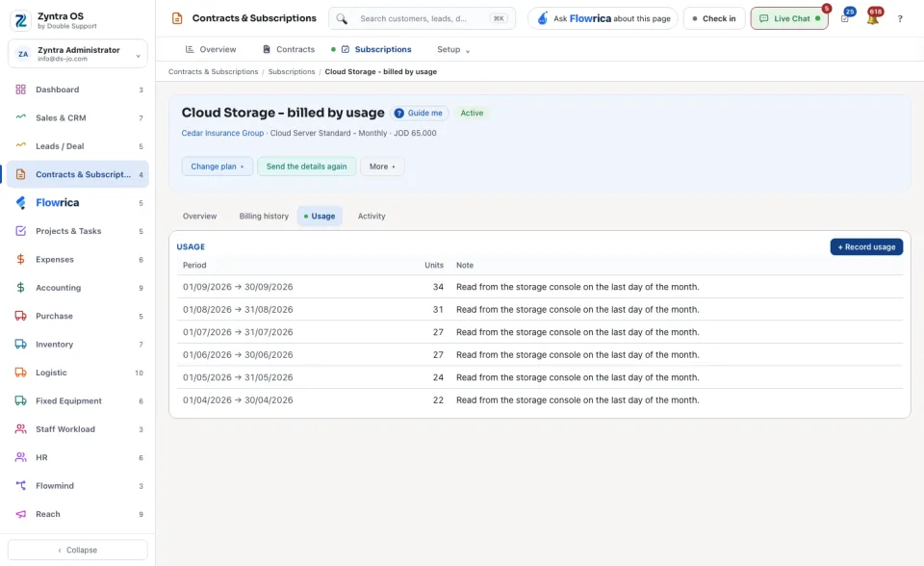Open Fixed Equipment module
The height and width of the screenshot is (566, 924).
click(78, 400)
